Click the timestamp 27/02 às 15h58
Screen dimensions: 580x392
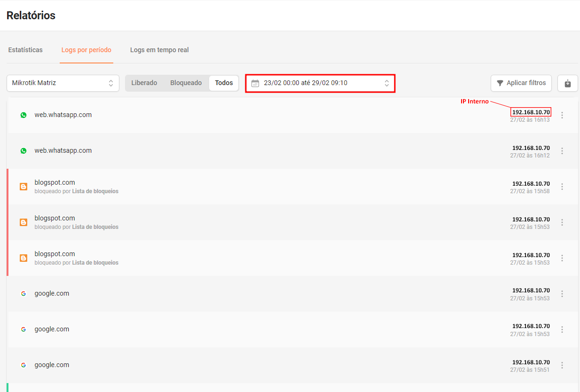coord(530,191)
